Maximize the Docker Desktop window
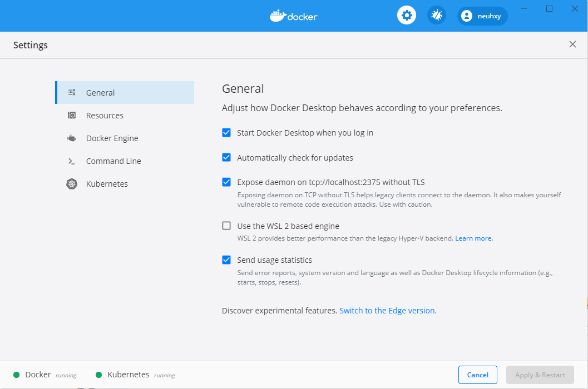This screenshot has width=588, height=389. coord(550,8)
